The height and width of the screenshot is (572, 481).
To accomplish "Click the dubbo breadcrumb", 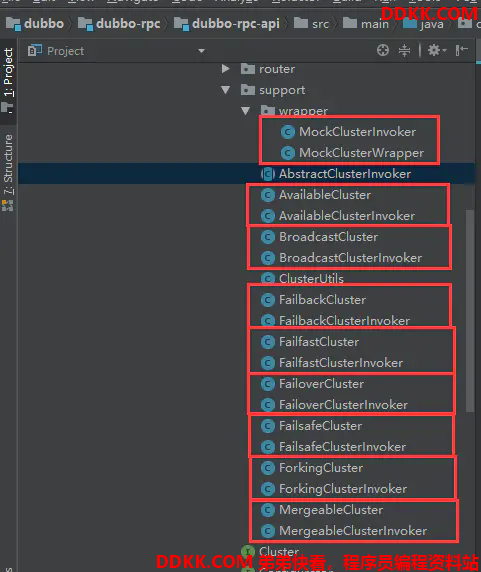I will [35, 24].
